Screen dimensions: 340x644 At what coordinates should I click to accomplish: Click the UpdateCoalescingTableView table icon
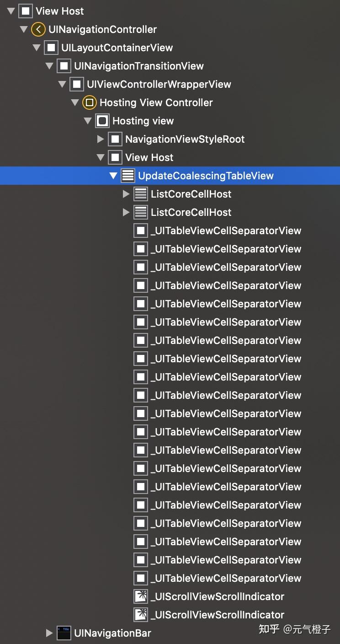click(x=128, y=176)
